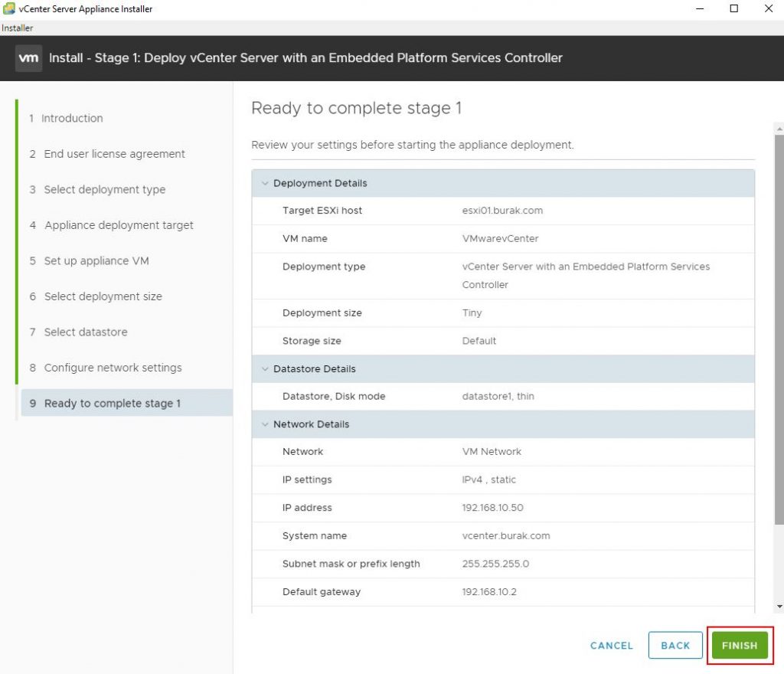Go to step 7 Select datastore
The height and width of the screenshot is (674, 784).
79,332
